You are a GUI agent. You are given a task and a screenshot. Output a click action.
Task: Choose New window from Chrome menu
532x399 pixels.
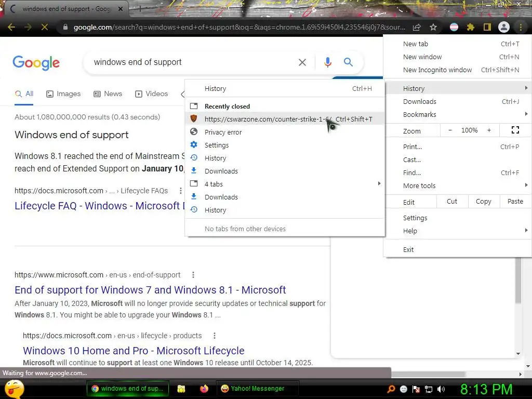pos(457,57)
